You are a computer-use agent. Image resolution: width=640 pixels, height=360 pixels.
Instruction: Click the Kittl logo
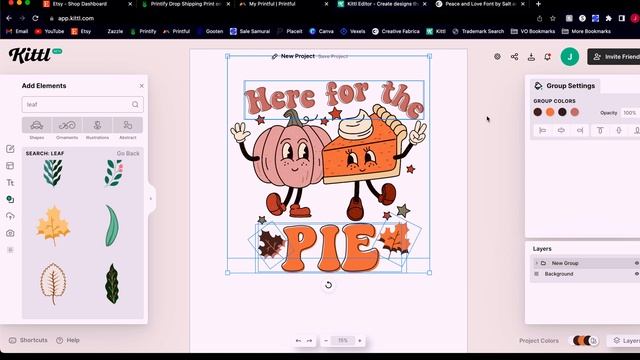[30, 55]
